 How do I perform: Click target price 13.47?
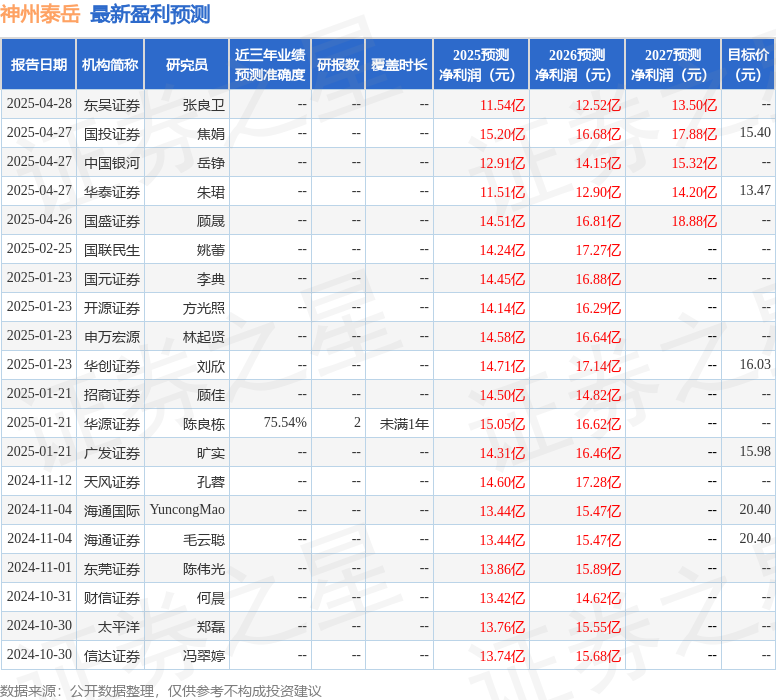point(755,191)
